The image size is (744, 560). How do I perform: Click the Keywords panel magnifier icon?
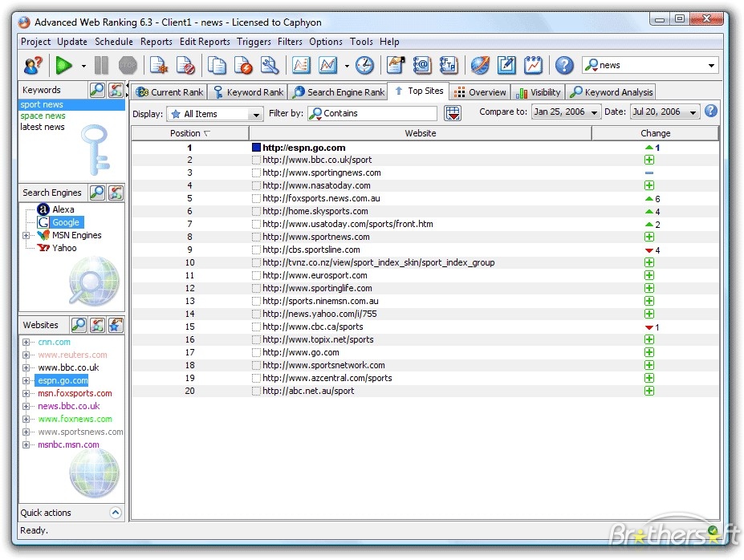(x=97, y=90)
